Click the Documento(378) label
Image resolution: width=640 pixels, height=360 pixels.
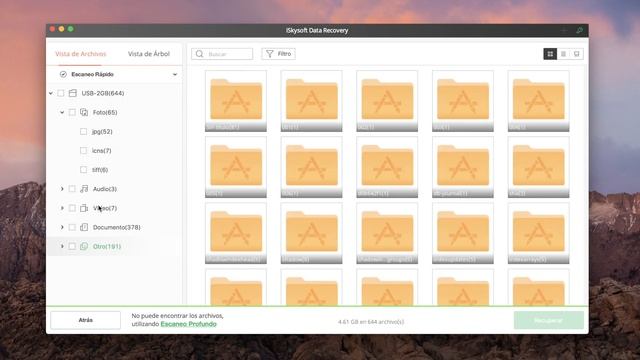(116, 227)
